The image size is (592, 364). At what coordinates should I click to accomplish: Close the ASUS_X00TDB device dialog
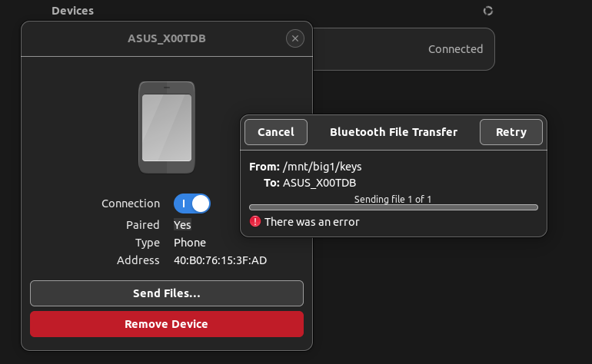295,38
